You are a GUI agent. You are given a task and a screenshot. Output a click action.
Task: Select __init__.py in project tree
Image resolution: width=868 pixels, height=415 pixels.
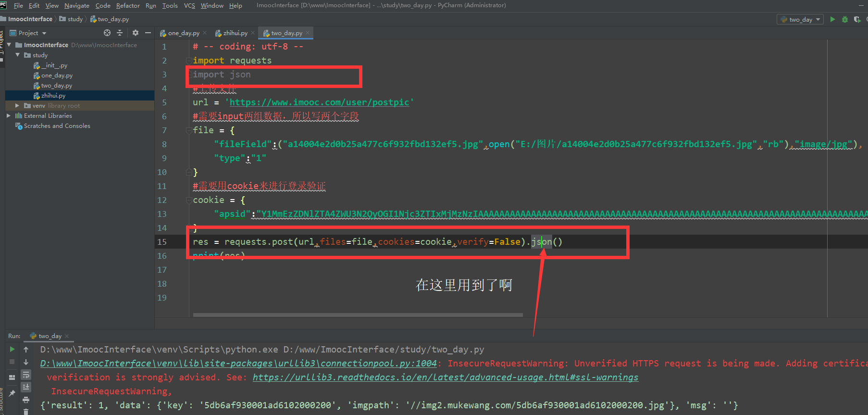[x=50, y=65]
